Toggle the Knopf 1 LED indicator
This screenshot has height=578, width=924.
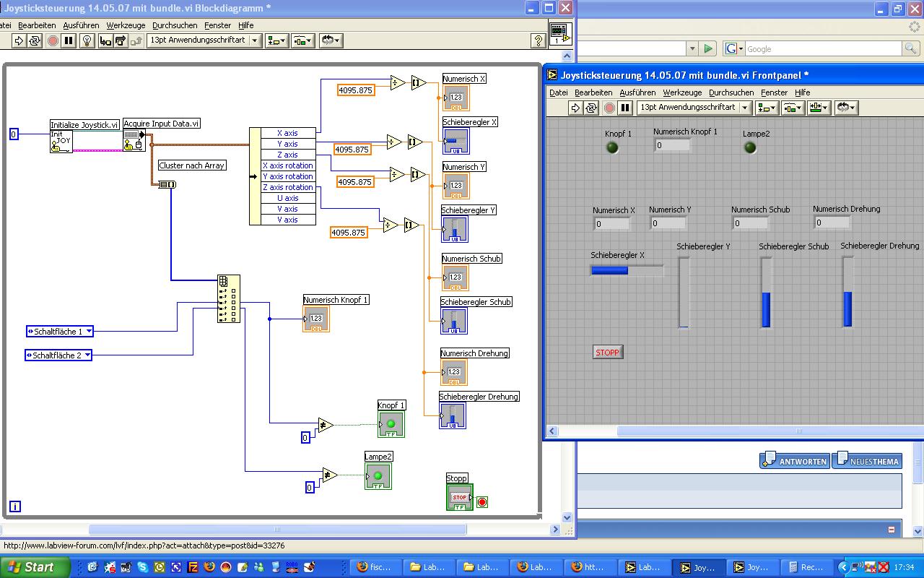tap(612, 148)
